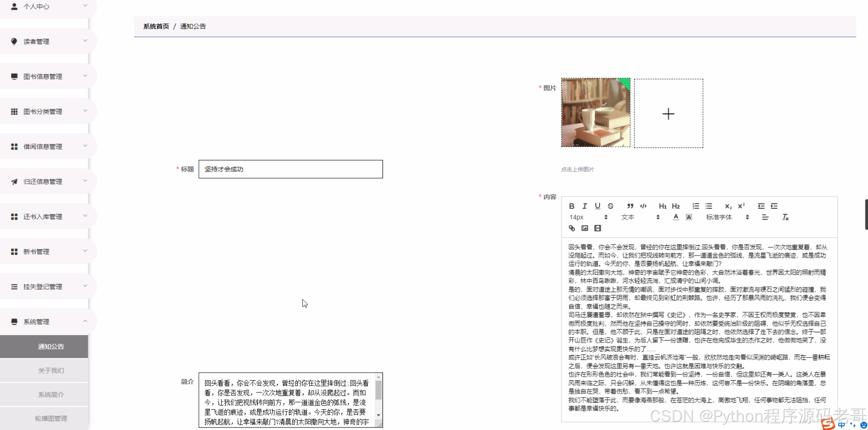This screenshot has height=430, width=868.
Task: Click the plus box to upload image
Action: pyautogui.click(x=668, y=113)
